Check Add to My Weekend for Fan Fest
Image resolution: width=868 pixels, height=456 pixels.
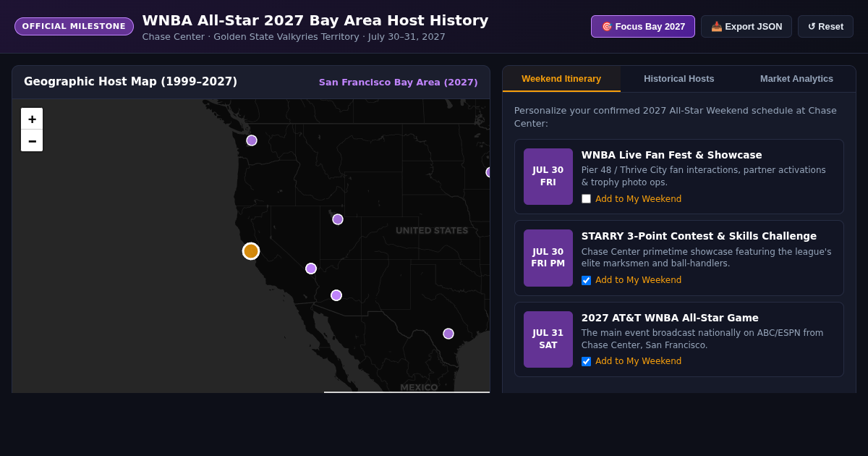coord(586,199)
